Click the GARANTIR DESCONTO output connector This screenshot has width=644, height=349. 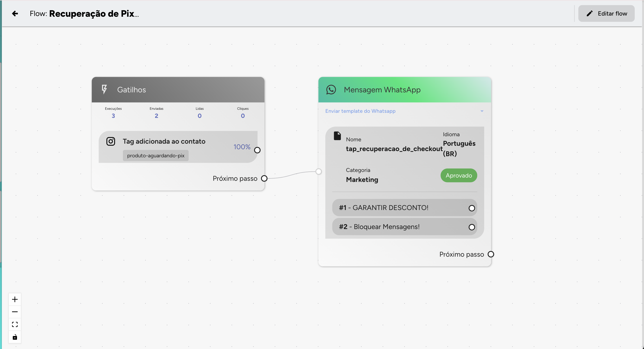pos(472,208)
